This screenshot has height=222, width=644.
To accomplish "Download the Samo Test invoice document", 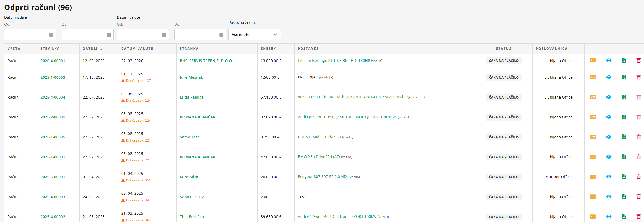I will pos(624,137).
